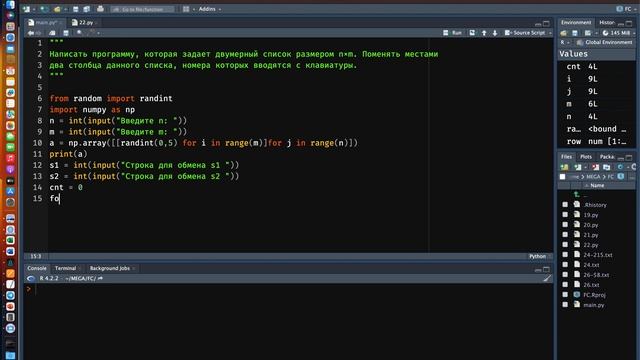Open the New File dropdown arrow
Screen dimensions: 640x360
33,9
